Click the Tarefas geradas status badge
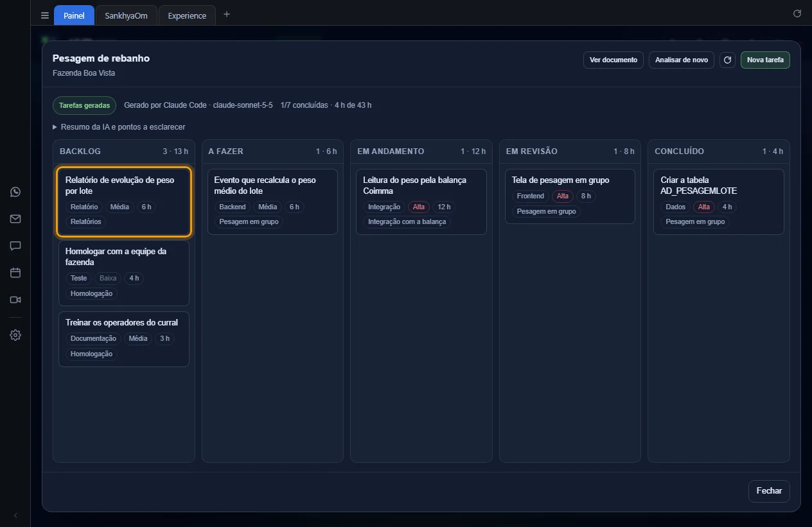The height and width of the screenshot is (527, 812). tap(84, 105)
